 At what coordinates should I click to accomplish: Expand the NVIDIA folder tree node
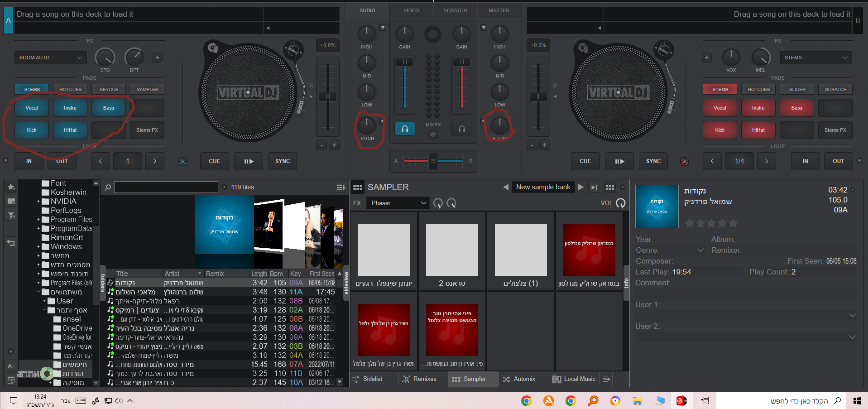click(x=38, y=202)
